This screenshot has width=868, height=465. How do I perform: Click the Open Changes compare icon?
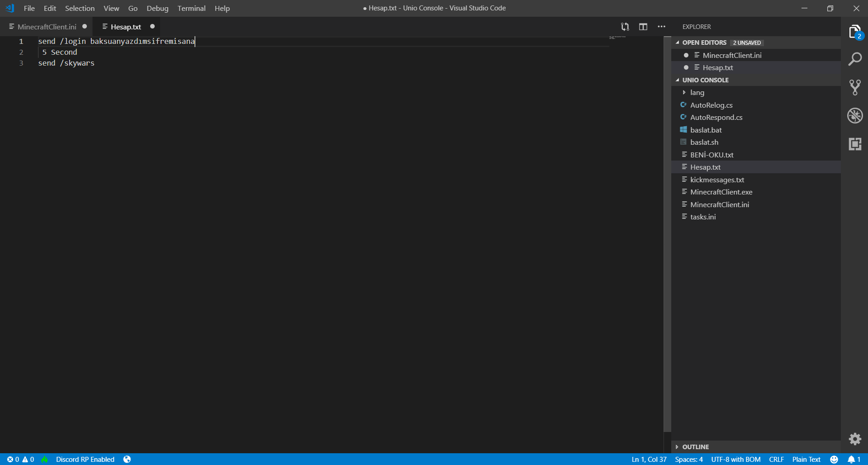(625, 27)
